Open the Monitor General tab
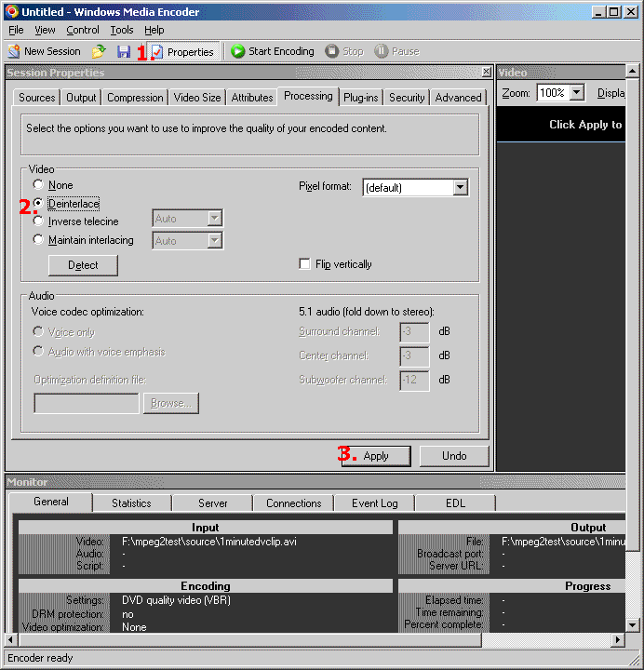The width and height of the screenshot is (644, 670). [51, 502]
